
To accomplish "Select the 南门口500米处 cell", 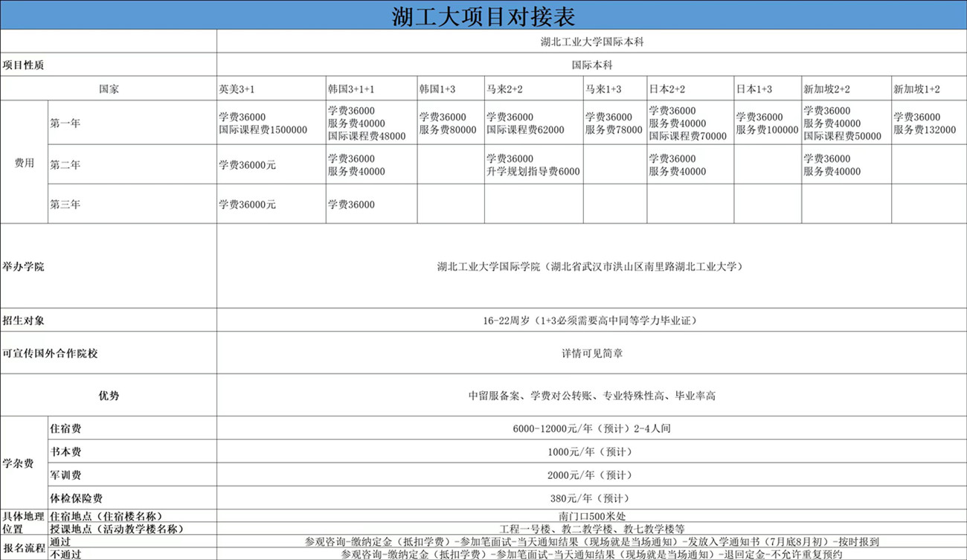I will point(591,516).
